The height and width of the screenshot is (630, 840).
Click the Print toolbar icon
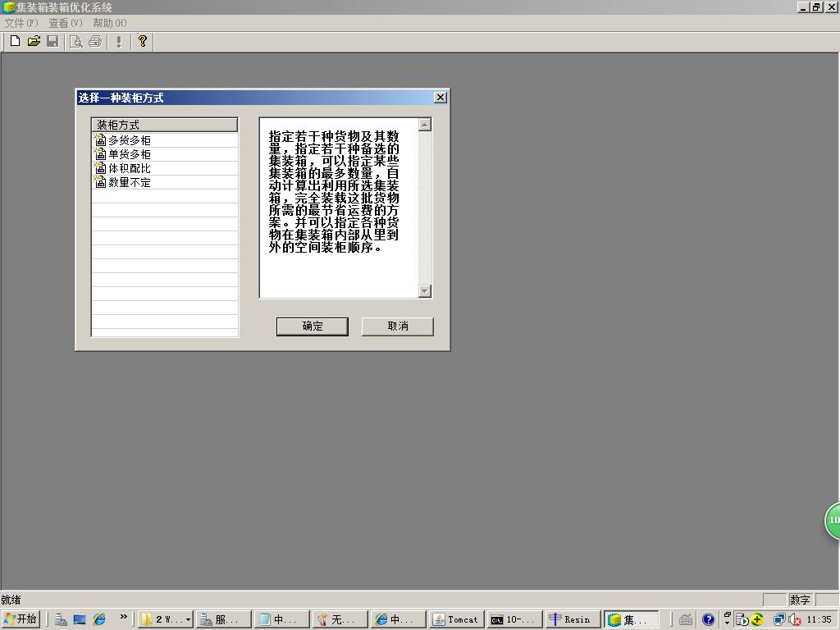tap(95, 41)
